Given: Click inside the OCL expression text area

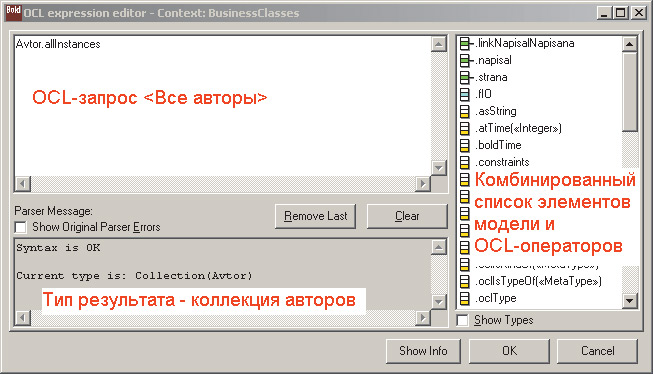Looking at the screenshot, I should click(x=223, y=106).
